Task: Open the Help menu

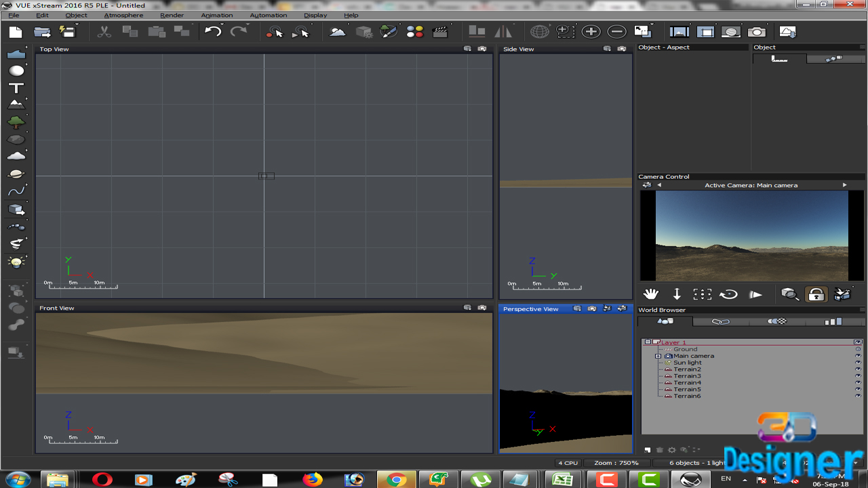Action: (351, 15)
